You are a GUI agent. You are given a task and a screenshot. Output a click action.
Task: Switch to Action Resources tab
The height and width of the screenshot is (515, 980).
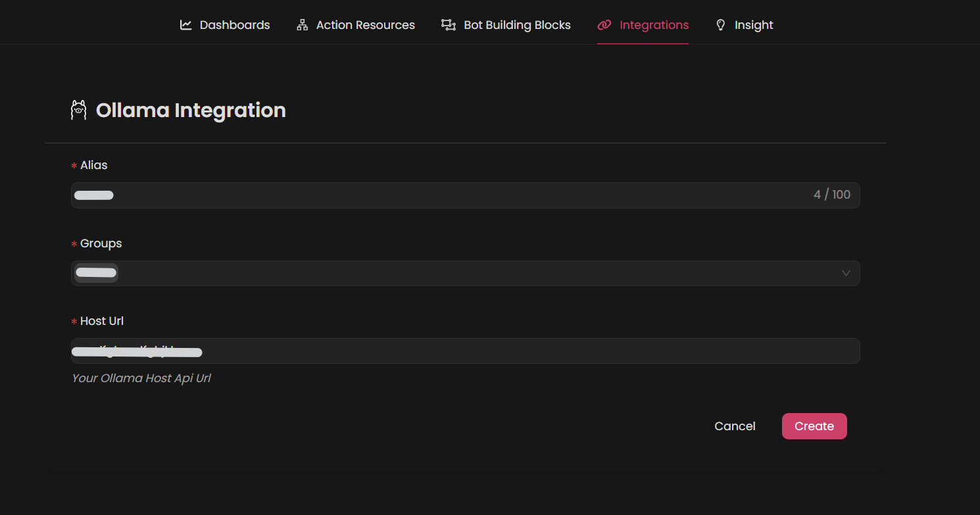(x=356, y=25)
